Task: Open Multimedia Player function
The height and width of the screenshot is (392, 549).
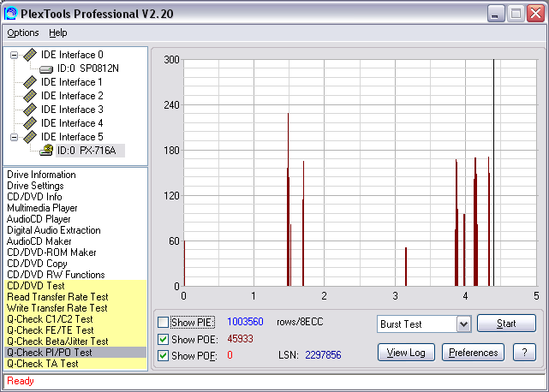Action: pyautogui.click(x=42, y=208)
